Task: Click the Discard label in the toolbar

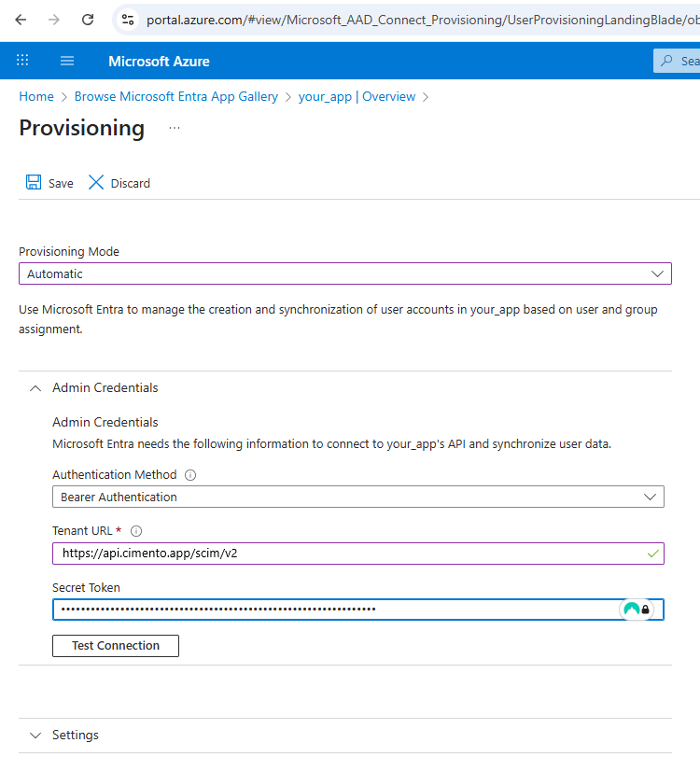Action: tap(131, 183)
